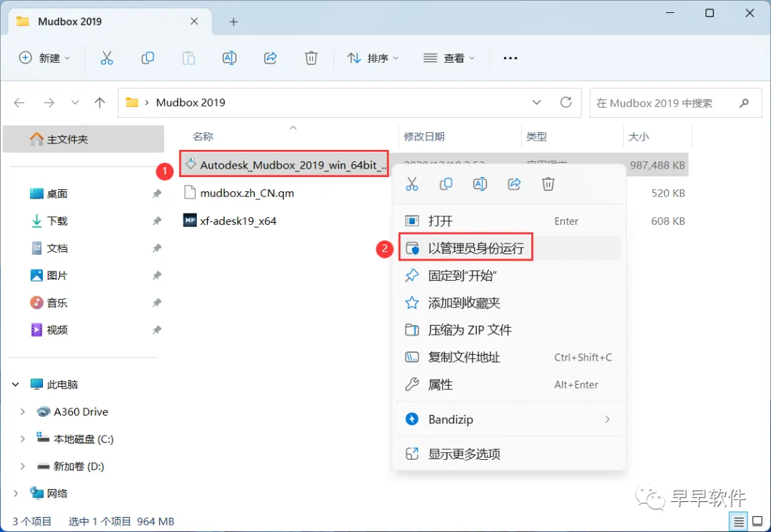The width and height of the screenshot is (771, 532).
Task: Click the toolbar Delete trash icon
Action: tap(311, 58)
